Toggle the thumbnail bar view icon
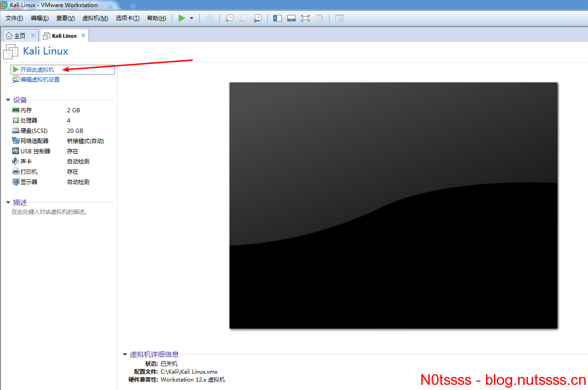Image resolution: width=588 pixels, height=390 pixels. 291,18
